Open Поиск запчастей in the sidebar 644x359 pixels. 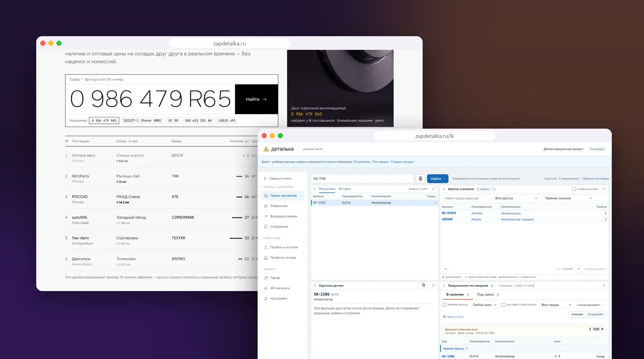pyautogui.click(x=283, y=196)
